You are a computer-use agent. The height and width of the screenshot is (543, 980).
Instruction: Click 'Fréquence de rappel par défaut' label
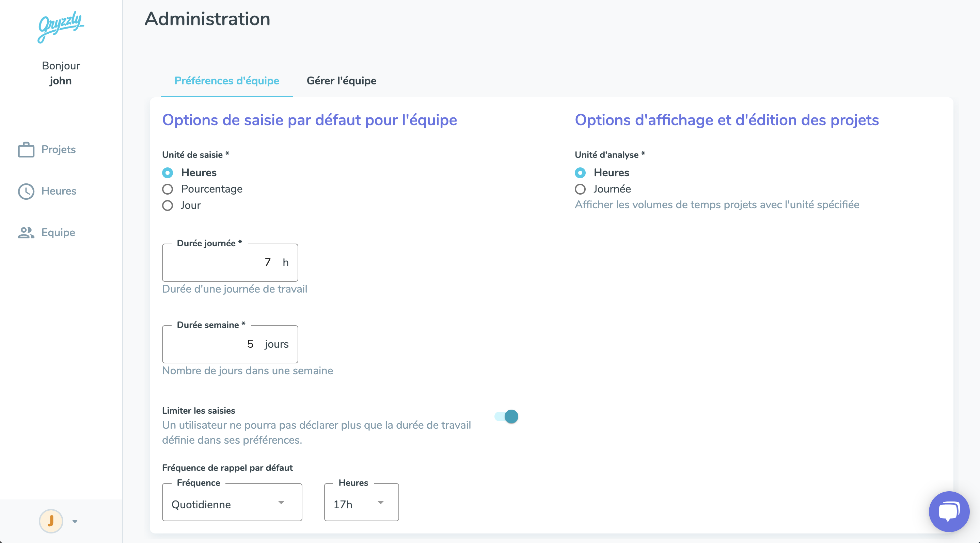tap(227, 468)
